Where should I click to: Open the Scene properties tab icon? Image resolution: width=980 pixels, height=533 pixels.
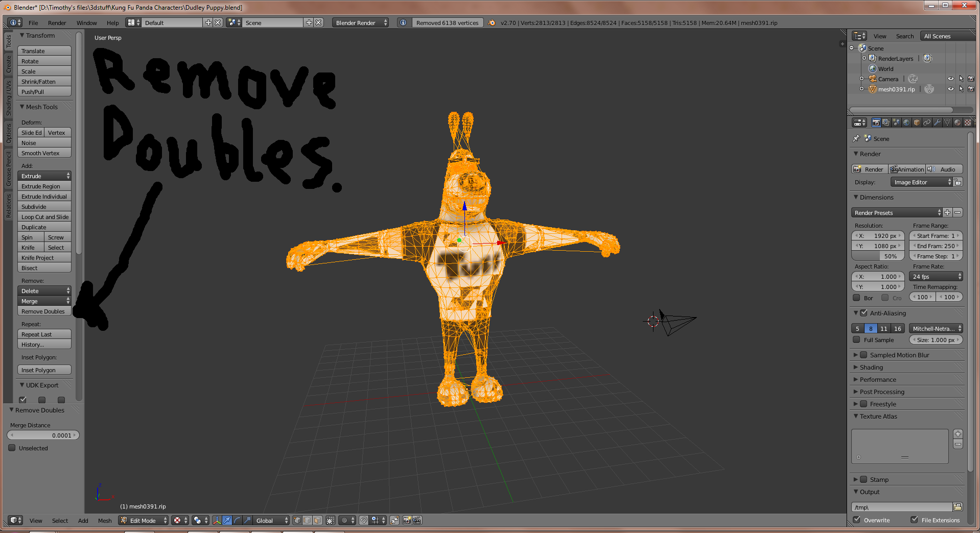click(896, 123)
